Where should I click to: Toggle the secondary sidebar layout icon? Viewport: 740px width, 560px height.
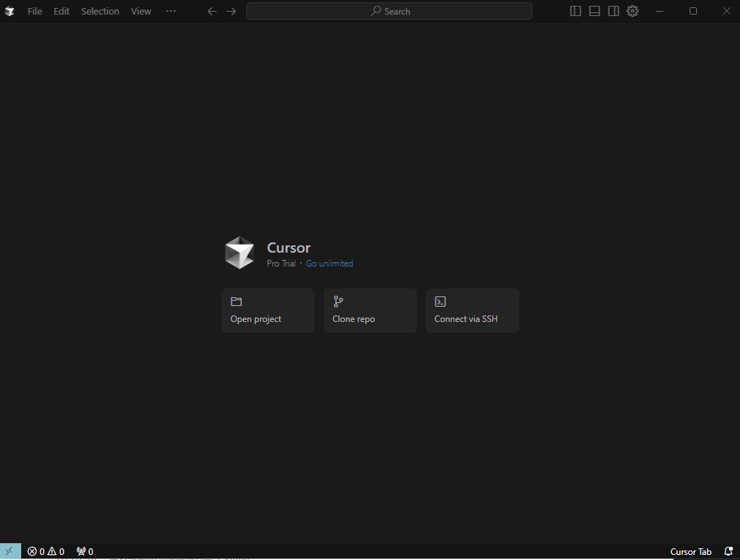(x=614, y=12)
